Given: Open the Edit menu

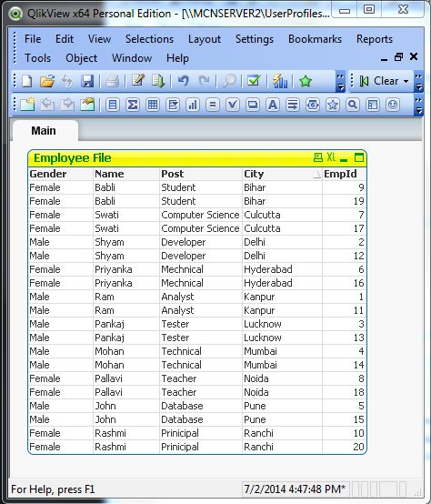Looking at the screenshot, I should pos(65,39).
